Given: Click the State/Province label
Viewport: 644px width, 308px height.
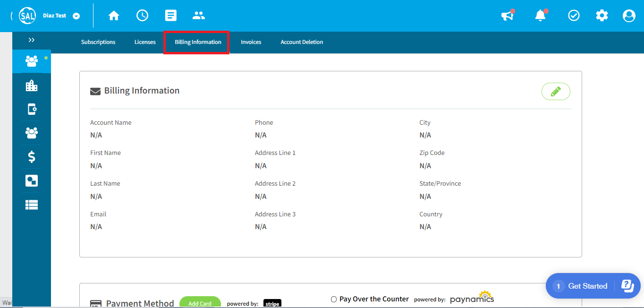Looking at the screenshot, I should 440,183.
